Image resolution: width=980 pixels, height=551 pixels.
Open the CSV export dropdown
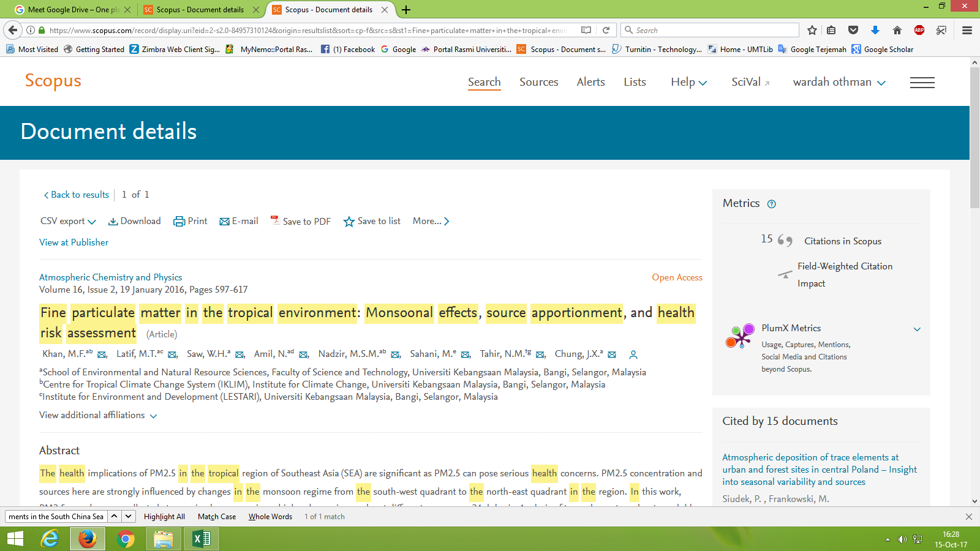68,222
